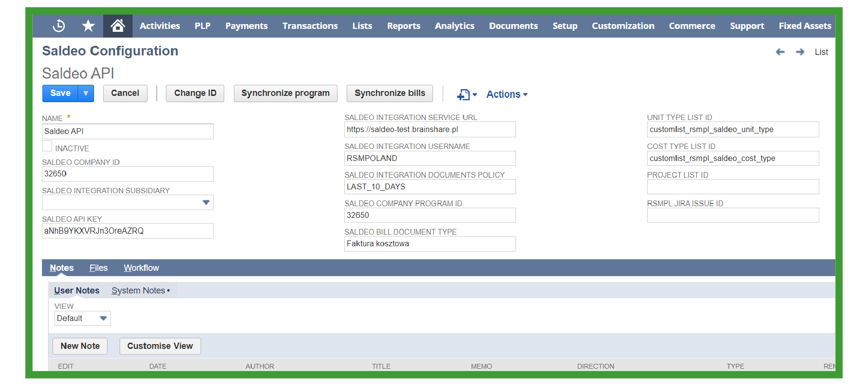The height and width of the screenshot is (386, 868).
Task: Click the DATE column header
Action: point(158,366)
